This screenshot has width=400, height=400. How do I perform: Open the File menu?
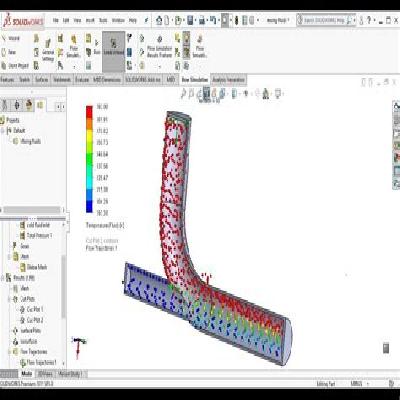[56, 21]
